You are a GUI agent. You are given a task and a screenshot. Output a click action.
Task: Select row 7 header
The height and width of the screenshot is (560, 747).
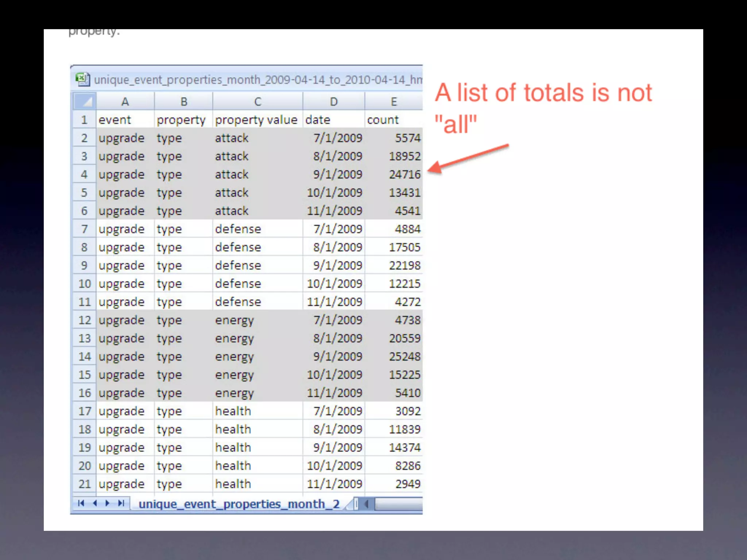84,229
